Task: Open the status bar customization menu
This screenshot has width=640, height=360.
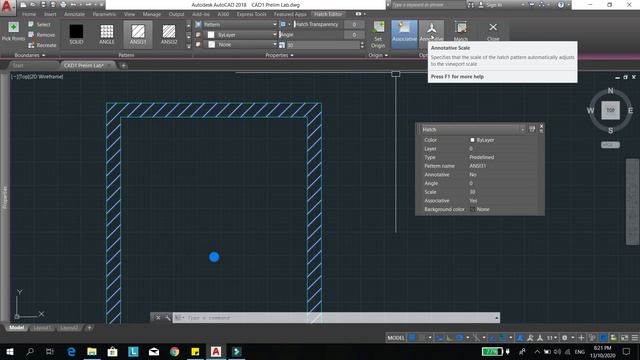Action: click(635, 338)
